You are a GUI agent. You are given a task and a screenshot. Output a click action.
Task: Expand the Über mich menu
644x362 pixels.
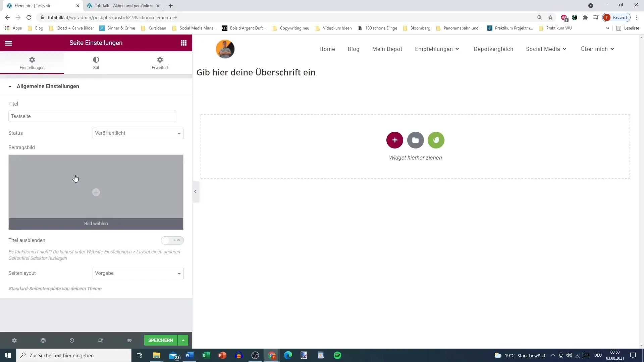click(597, 49)
